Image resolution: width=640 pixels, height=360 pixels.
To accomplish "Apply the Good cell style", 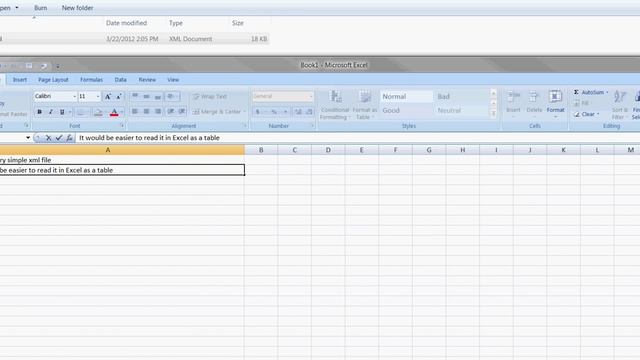I will 406,111.
